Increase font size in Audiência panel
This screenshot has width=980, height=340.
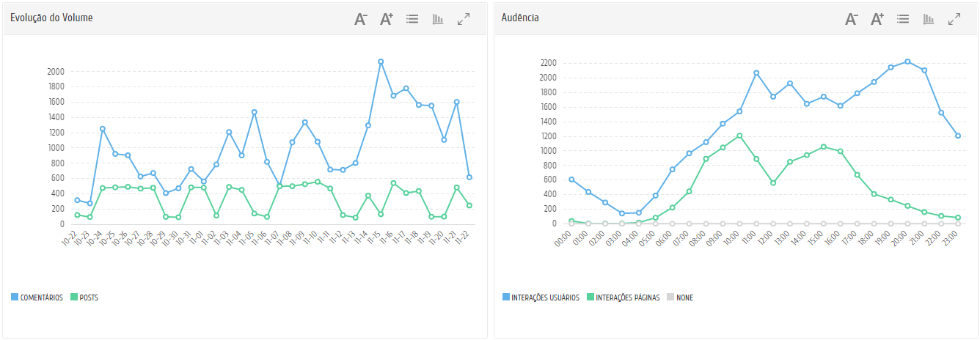[x=877, y=19]
